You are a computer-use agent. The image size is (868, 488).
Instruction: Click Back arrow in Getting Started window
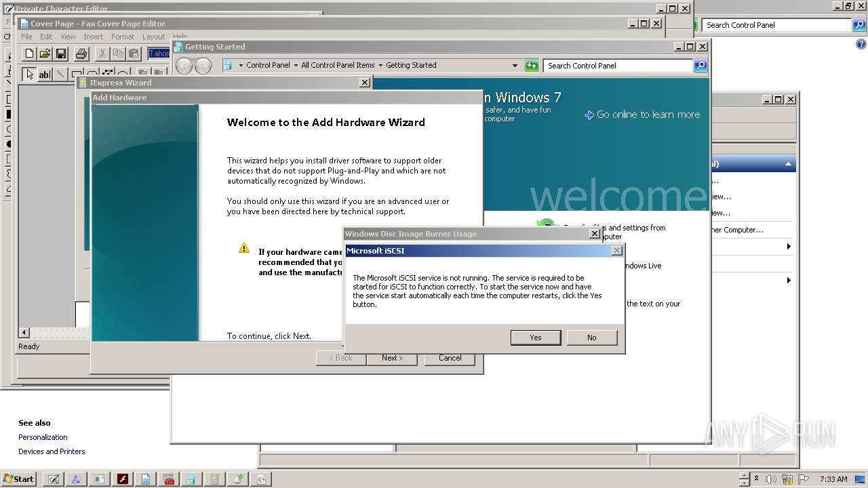(184, 66)
